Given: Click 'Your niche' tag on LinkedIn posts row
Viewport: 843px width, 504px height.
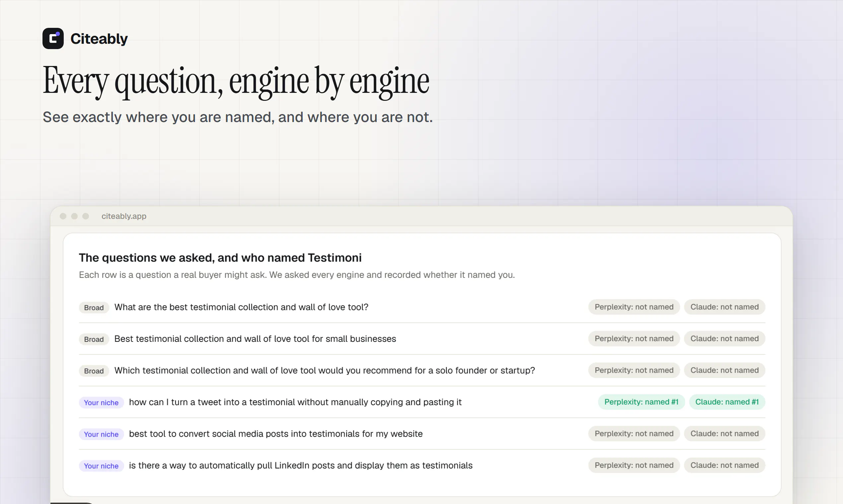Looking at the screenshot, I should pyautogui.click(x=101, y=466).
